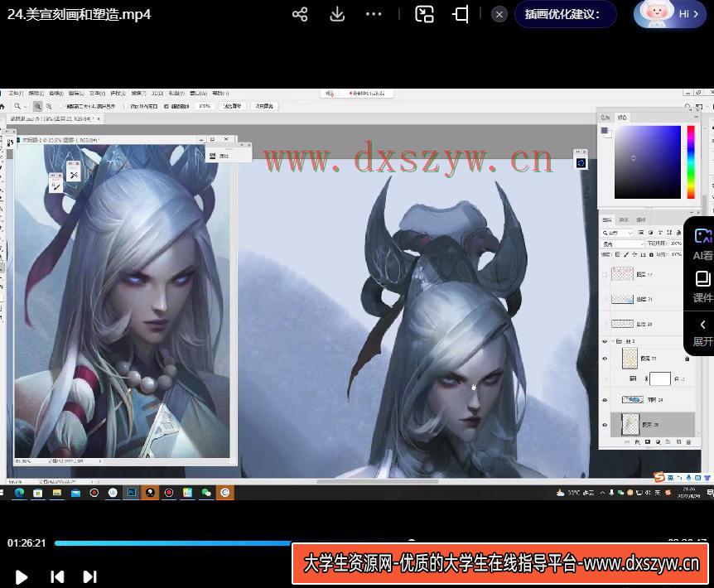Tick the zoom all windows checkbox

tap(126, 107)
